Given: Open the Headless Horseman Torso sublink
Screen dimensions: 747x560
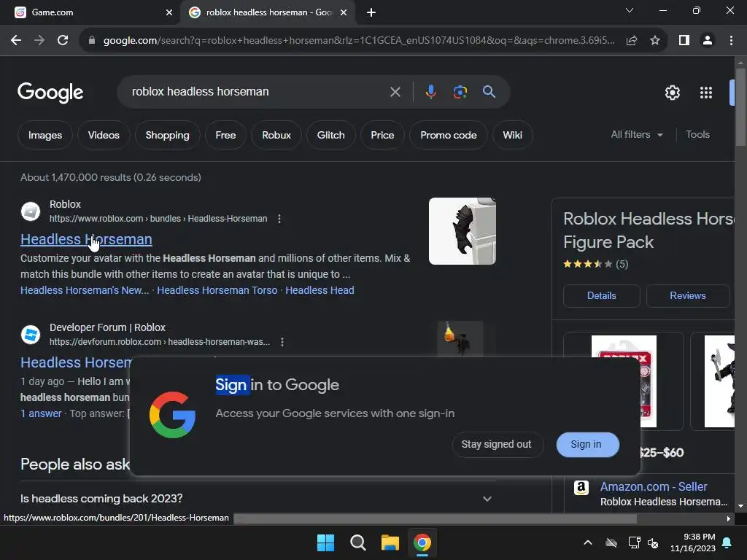Looking at the screenshot, I should tap(217, 290).
